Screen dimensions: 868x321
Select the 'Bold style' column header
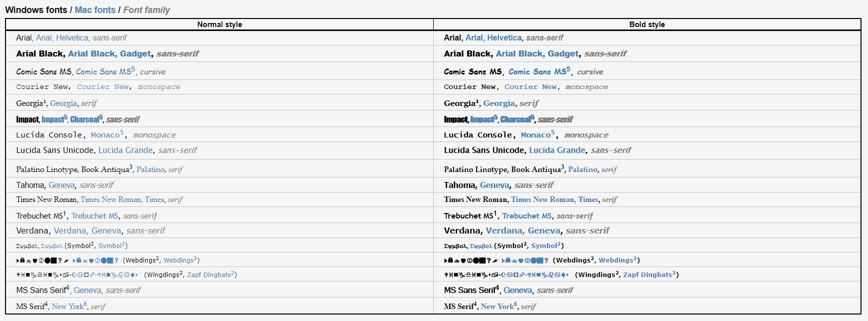pyautogui.click(x=647, y=24)
